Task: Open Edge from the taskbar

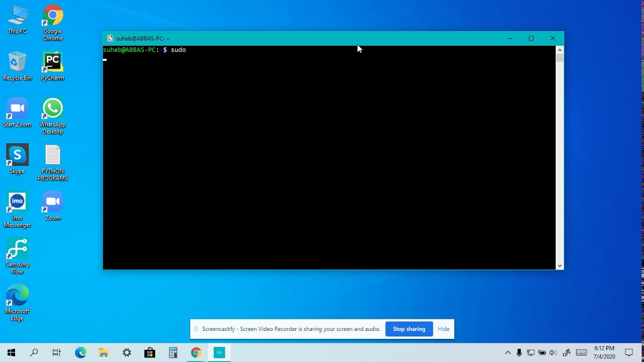Action: pos(80,353)
